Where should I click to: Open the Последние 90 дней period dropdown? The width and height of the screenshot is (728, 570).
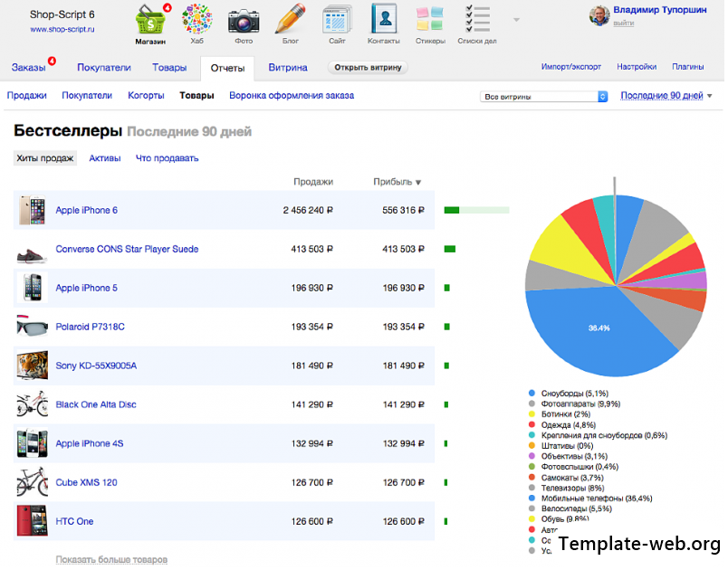coord(666,96)
